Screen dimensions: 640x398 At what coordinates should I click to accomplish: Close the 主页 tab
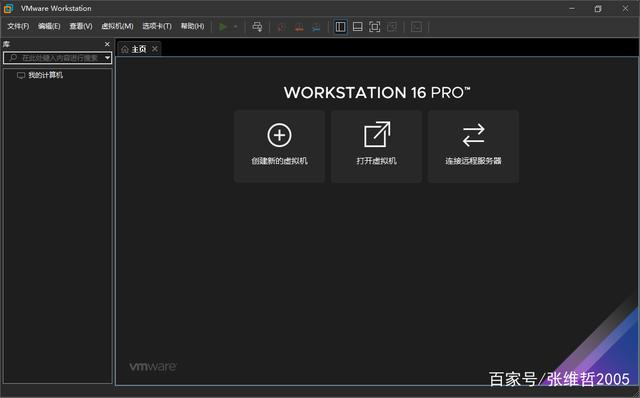(x=155, y=49)
